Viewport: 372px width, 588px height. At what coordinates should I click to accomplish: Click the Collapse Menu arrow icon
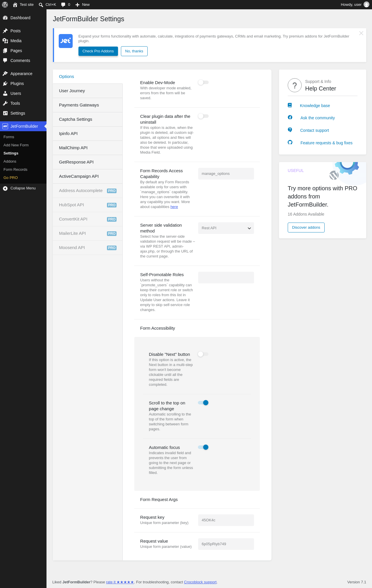tap(5, 188)
